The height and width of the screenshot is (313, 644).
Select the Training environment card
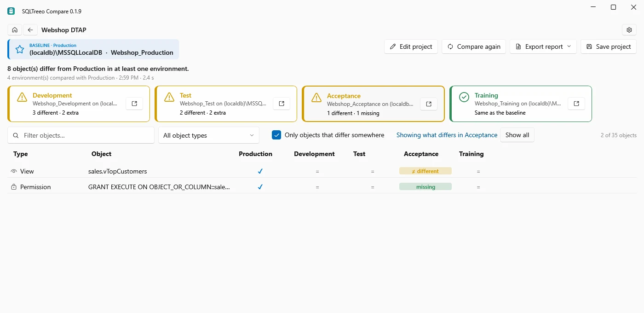pyautogui.click(x=521, y=104)
